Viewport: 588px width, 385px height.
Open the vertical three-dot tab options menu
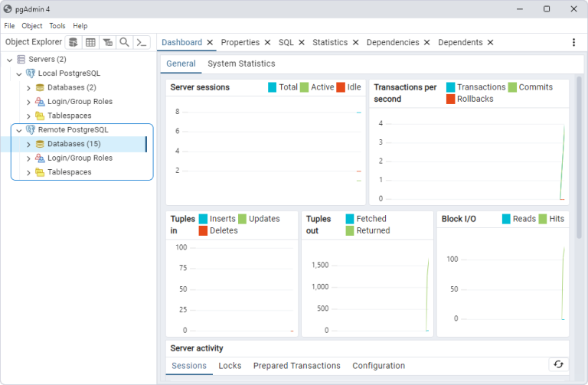click(573, 42)
